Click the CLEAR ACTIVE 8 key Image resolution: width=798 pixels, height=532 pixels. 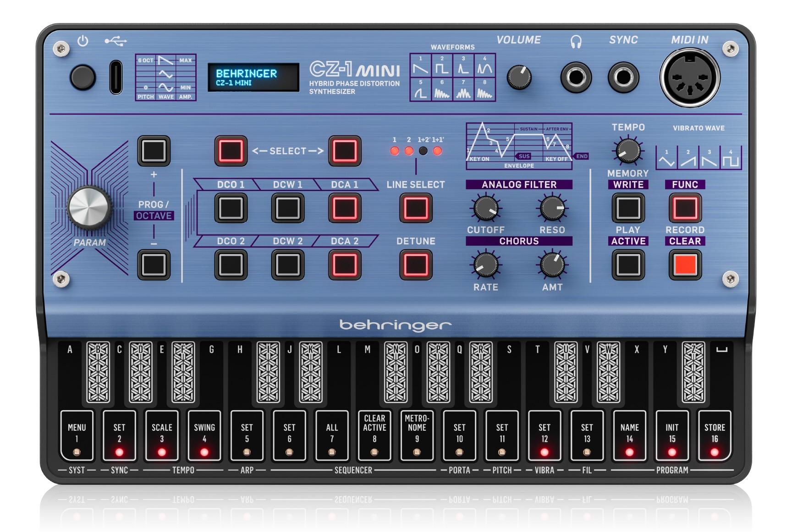[x=374, y=435]
